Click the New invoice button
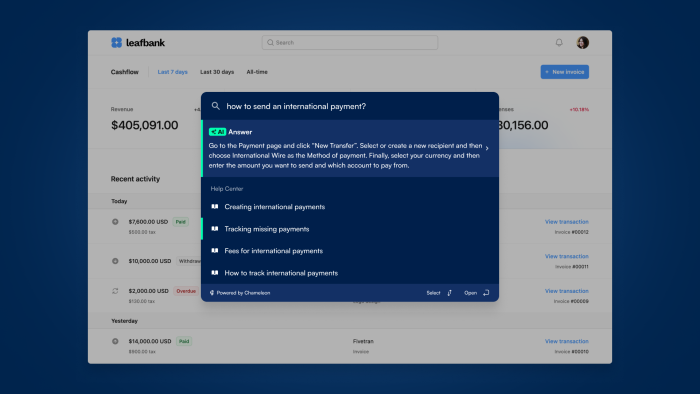 click(565, 72)
